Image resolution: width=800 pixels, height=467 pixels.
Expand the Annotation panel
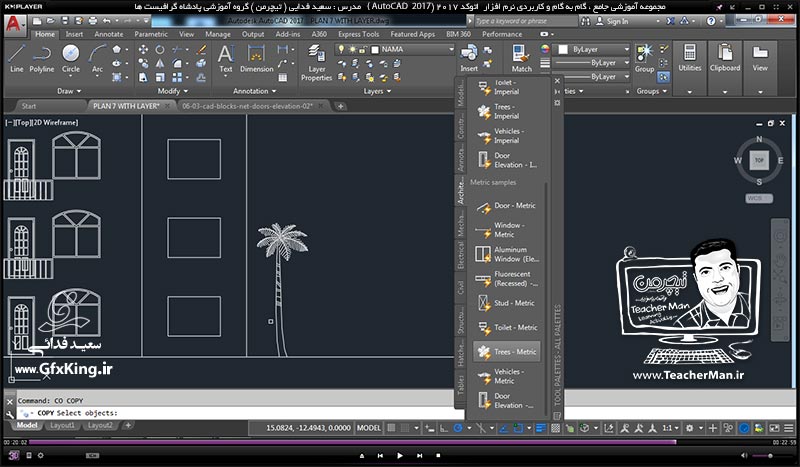pos(255,91)
